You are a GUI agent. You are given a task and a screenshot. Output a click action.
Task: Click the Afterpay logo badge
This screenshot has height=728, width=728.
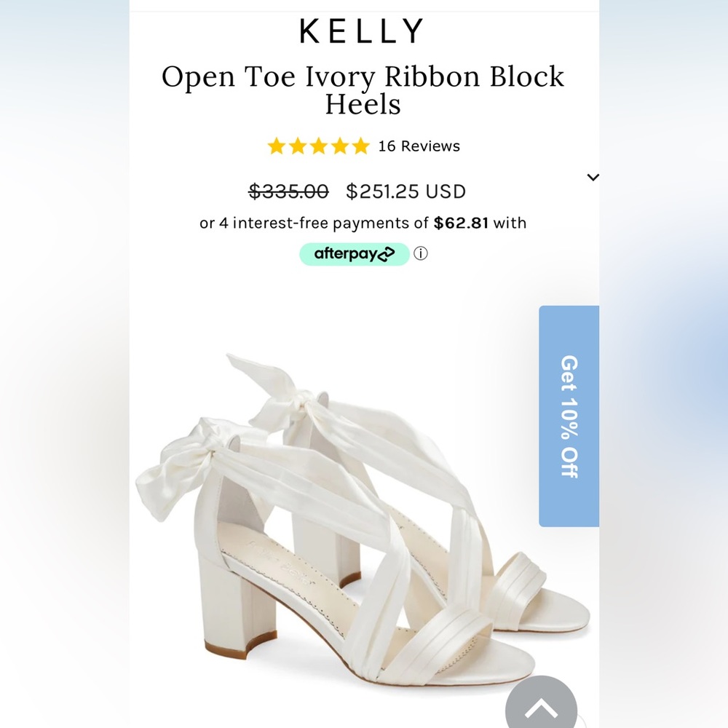pos(355,253)
